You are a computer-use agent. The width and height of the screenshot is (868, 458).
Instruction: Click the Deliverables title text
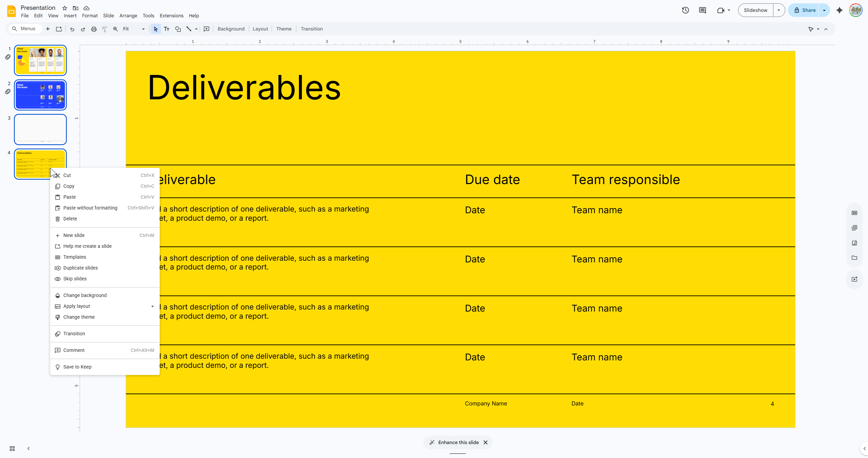click(244, 87)
